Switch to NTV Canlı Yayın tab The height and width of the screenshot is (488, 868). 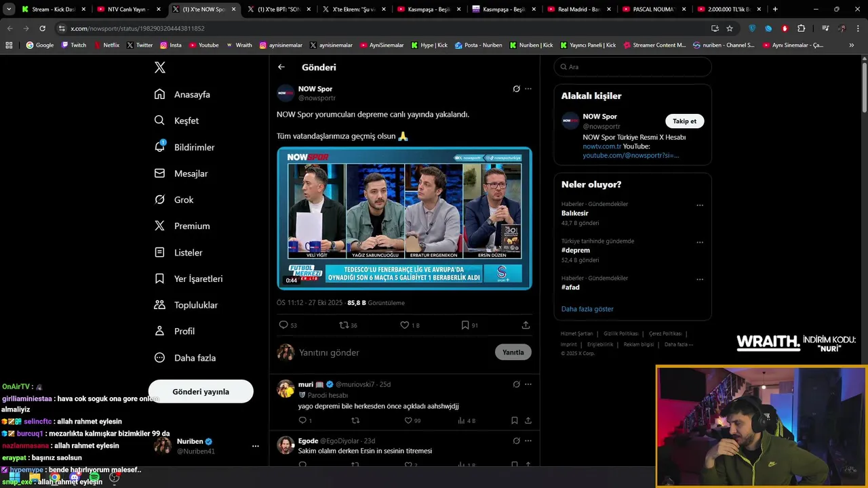pyautogui.click(x=127, y=9)
